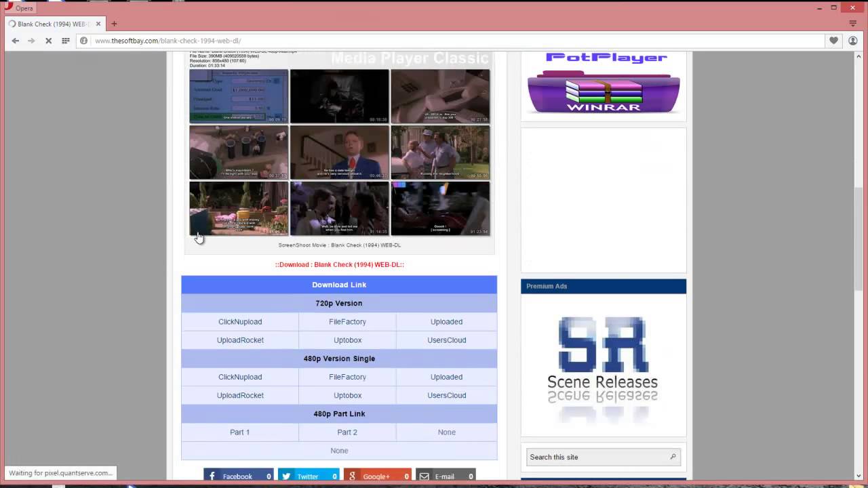The image size is (868, 488).
Task: Share on Facebook button
Action: (239, 476)
